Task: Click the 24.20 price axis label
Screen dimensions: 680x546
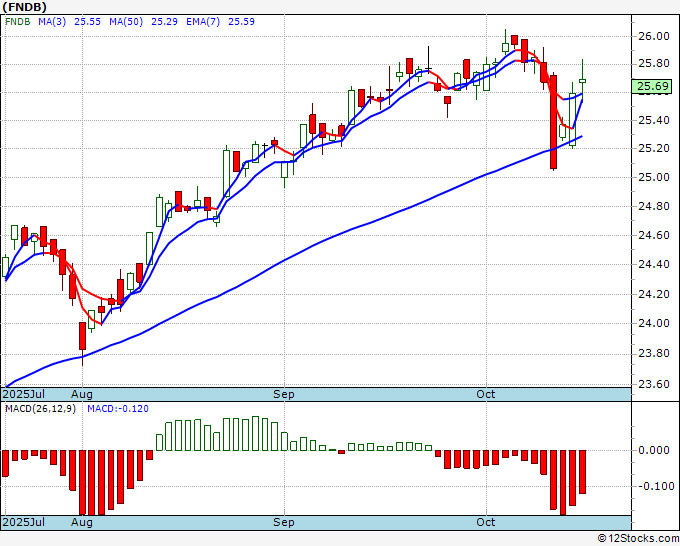Action: [x=654, y=294]
